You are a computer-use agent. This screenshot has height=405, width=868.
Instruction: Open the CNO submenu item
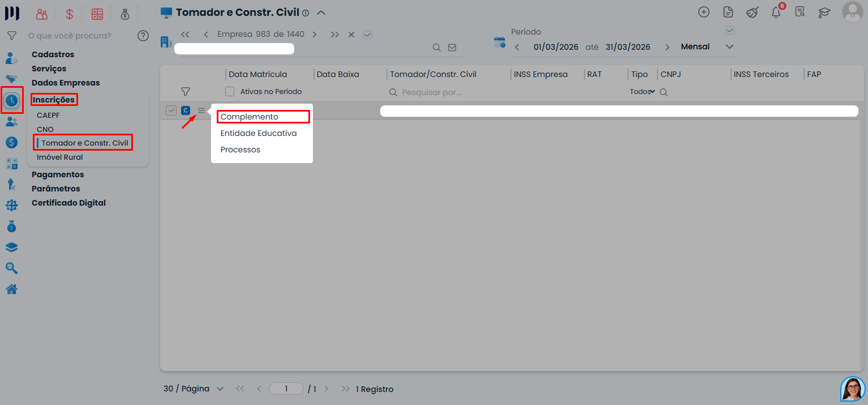point(45,129)
